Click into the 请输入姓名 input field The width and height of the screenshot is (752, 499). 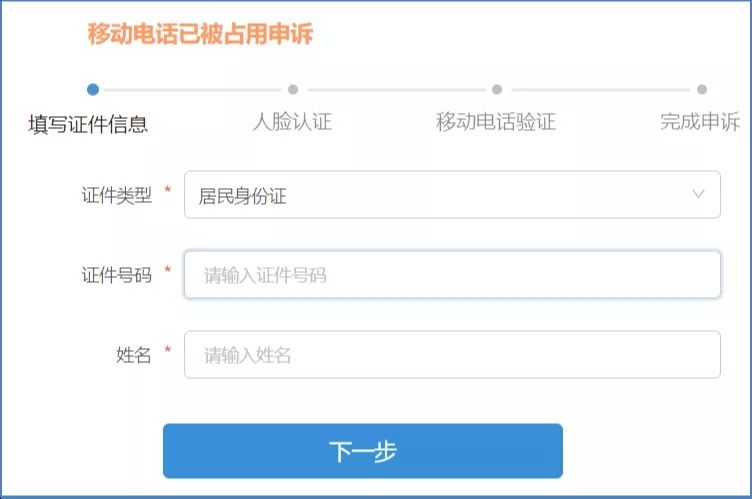[x=452, y=355]
